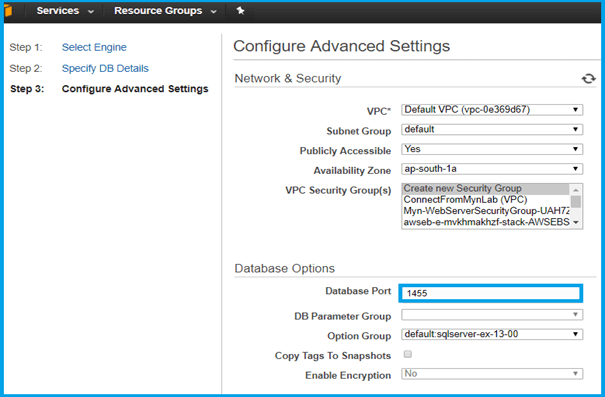
Task: Select Step 3 Configure Advanced Settings
Action: coord(135,89)
